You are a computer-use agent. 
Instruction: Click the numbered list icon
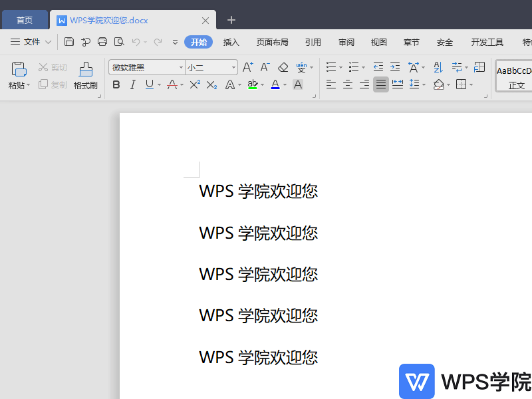coord(354,67)
